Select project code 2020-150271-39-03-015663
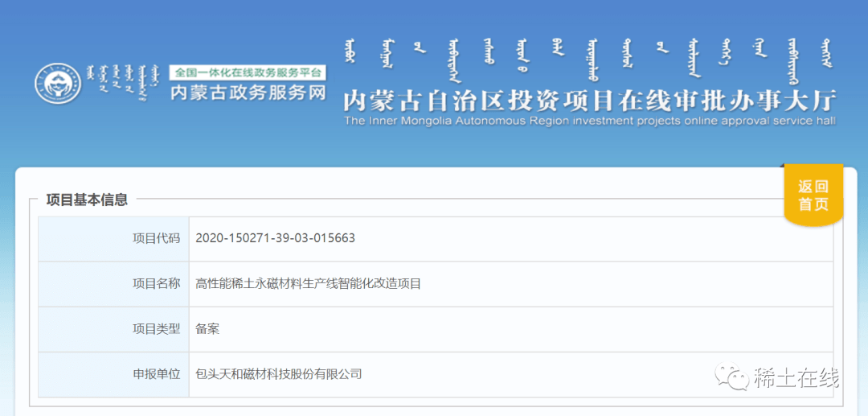This screenshot has width=868, height=416. (275, 239)
